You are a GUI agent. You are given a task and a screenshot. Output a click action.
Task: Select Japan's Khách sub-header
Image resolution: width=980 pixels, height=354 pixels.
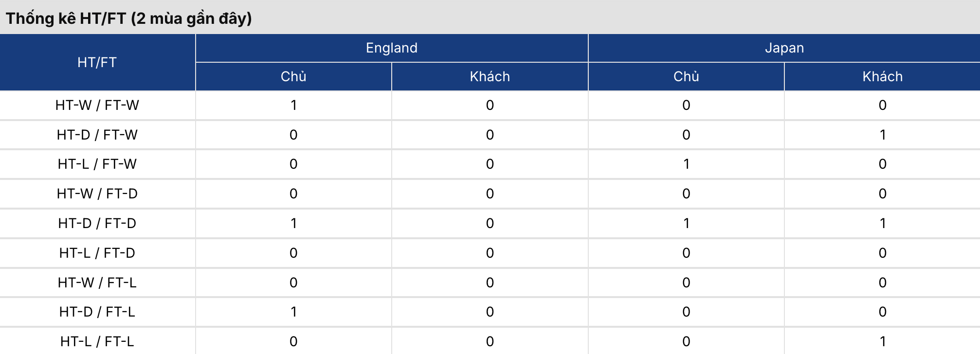(882, 76)
